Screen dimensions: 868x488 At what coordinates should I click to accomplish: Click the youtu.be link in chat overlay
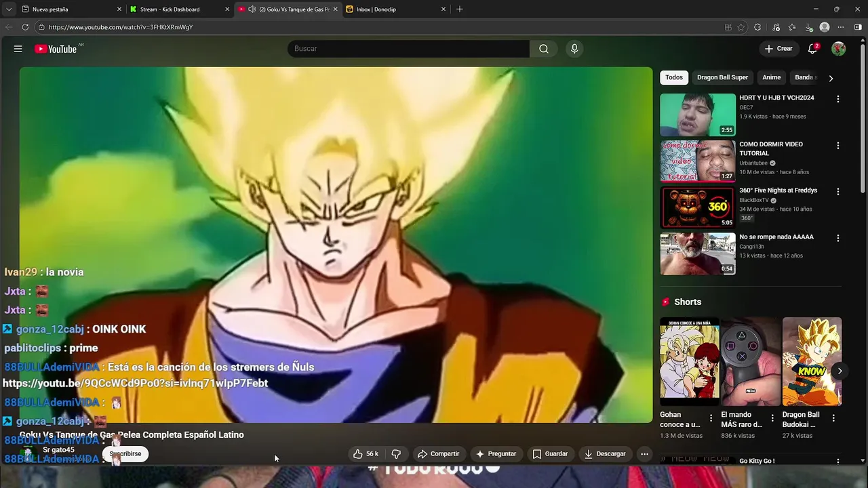coord(135,384)
